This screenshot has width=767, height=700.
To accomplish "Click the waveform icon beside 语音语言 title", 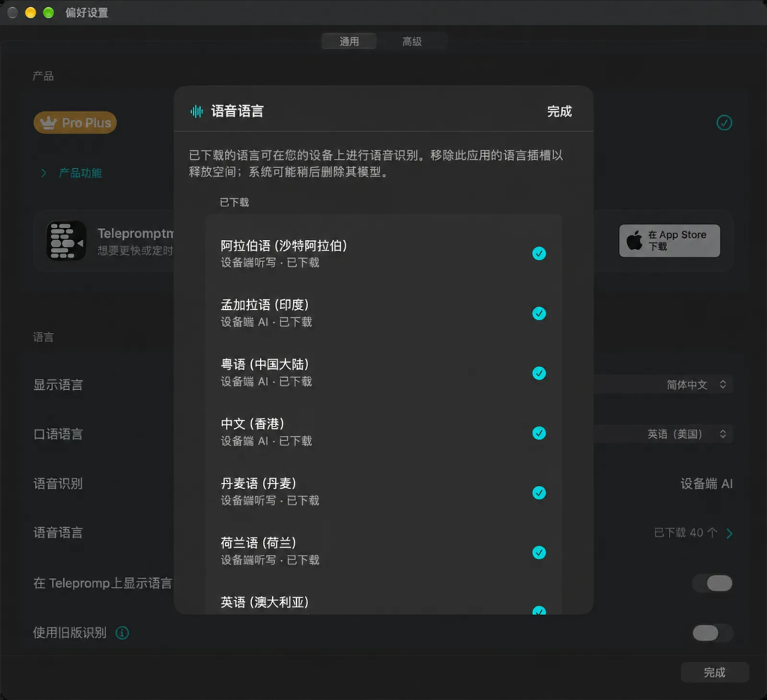I will point(197,112).
